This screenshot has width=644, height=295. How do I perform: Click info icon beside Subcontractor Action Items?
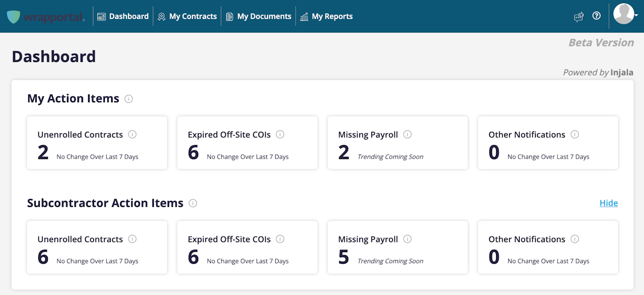pos(193,203)
